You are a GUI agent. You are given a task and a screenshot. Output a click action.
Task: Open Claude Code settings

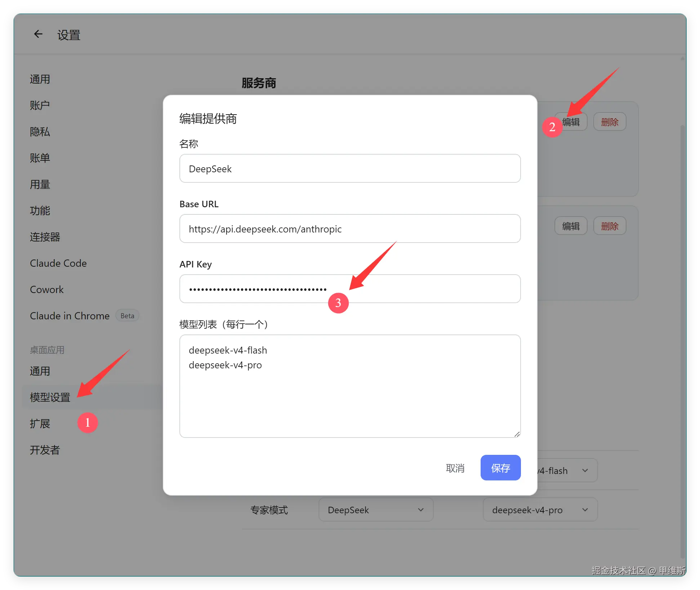[58, 263]
